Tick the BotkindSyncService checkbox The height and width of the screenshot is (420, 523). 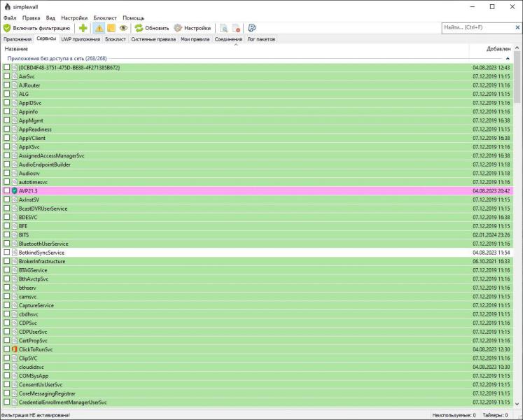[7, 252]
